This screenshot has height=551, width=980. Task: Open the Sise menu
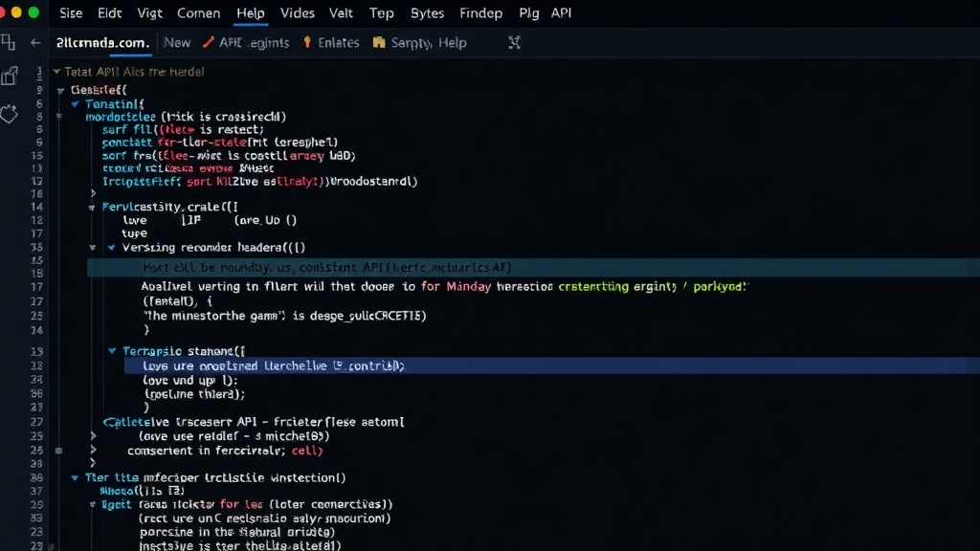click(71, 13)
